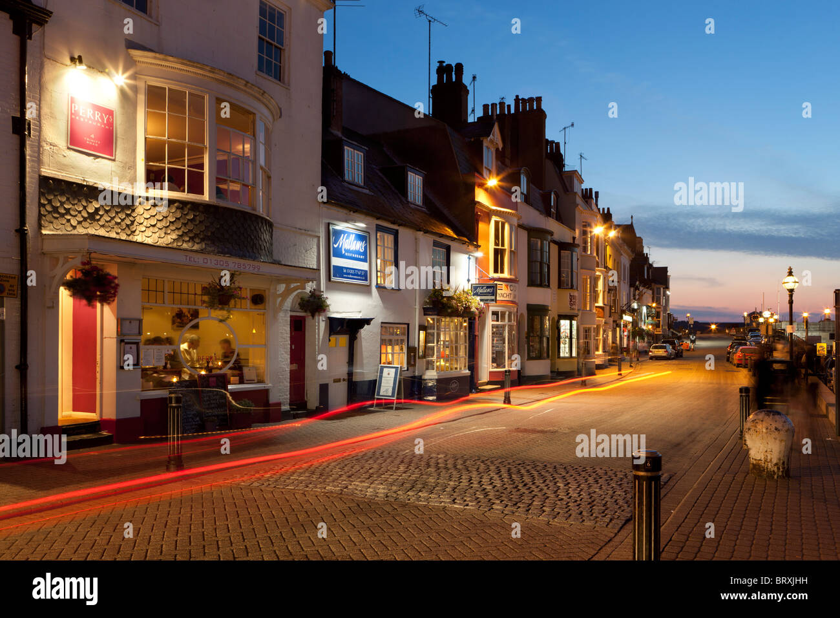840x618 pixels.
Task: Click the 'YACHT' shop sign
Action: (x=507, y=292)
